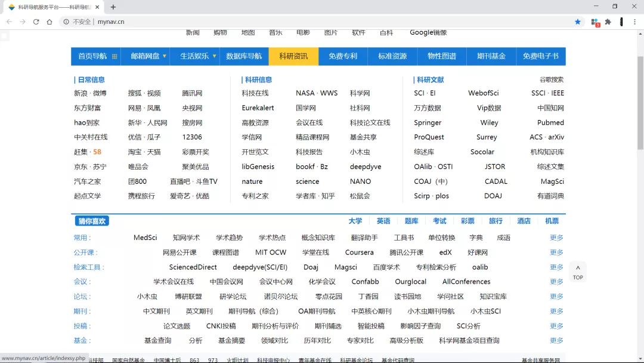Image resolution: width=644 pixels, height=363 pixels.
Task: Click the browser forward arrow
Action: (23, 21)
